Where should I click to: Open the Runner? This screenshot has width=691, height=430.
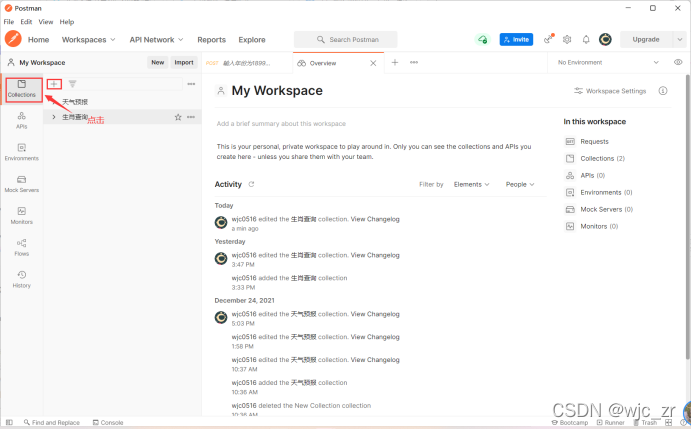pyautogui.click(x=610, y=423)
